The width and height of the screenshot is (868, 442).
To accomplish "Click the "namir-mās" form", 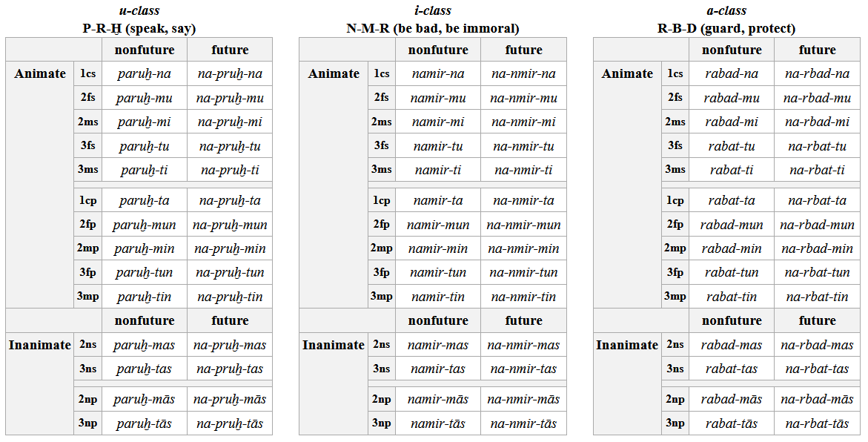I will tap(438, 399).
